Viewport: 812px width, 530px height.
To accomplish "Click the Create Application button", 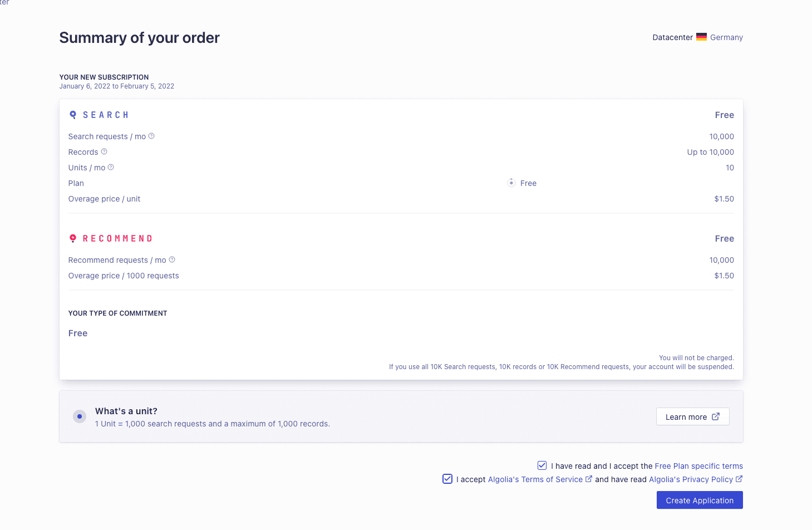I will coord(700,500).
